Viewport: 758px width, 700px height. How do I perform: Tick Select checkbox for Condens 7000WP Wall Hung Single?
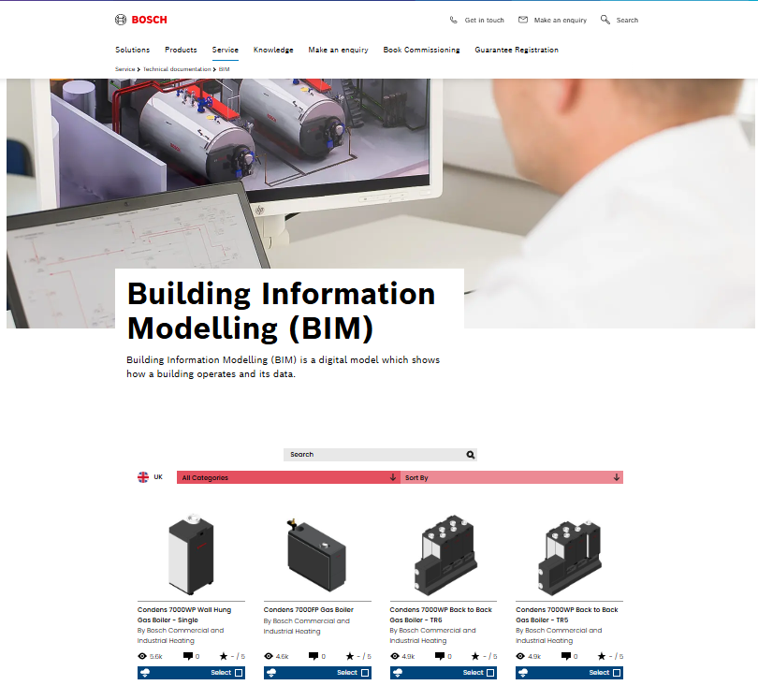point(239,673)
